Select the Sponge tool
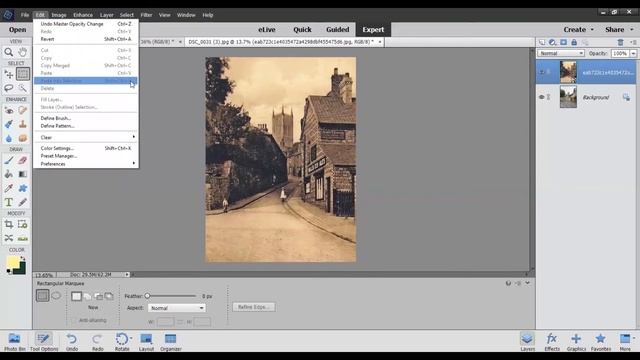Viewport: 640px width, 360px height. point(22,138)
